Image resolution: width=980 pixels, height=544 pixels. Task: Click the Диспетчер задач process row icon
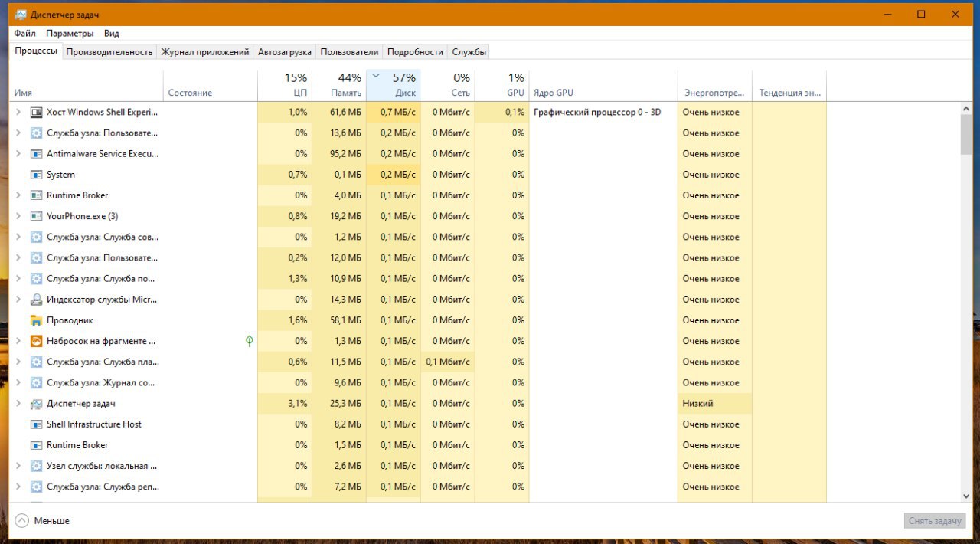36,403
